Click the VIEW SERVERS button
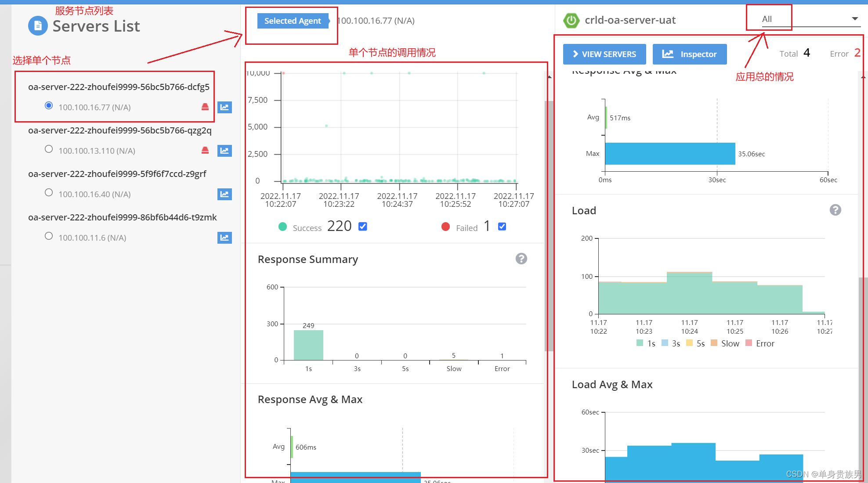The image size is (868, 483). (604, 54)
